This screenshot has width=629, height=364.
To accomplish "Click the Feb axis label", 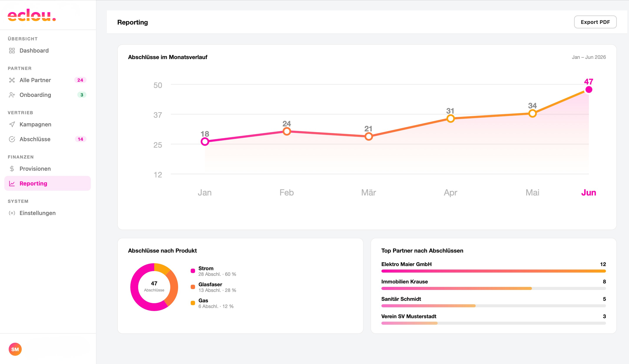I will [286, 192].
